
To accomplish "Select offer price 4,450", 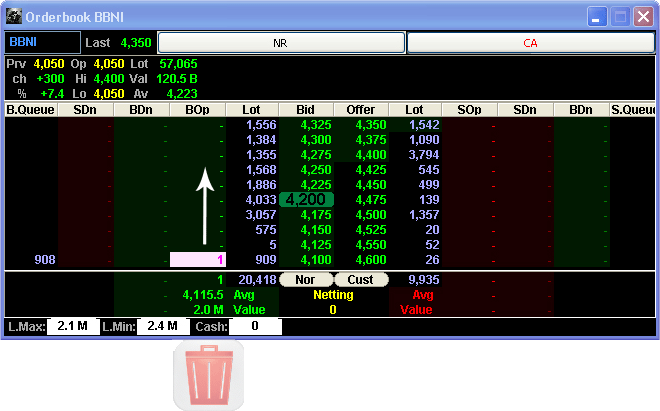I will (371, 185).
